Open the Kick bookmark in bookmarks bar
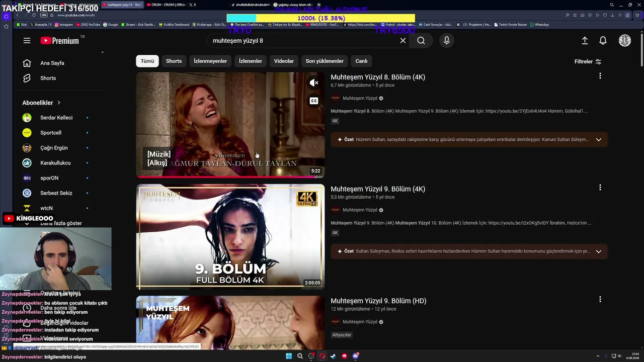 22,25
